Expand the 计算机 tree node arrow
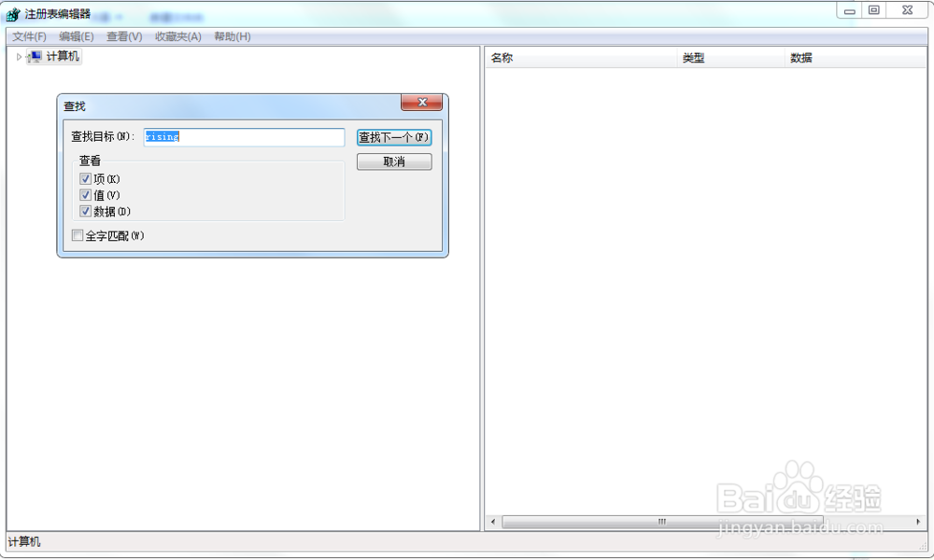Viewport: 934px width, 560px height. [19, 57]
